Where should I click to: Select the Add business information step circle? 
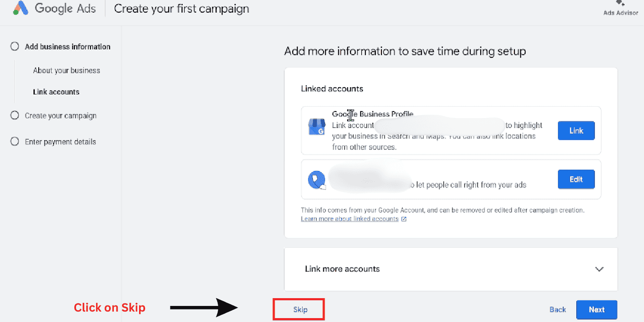coord(15,46)
